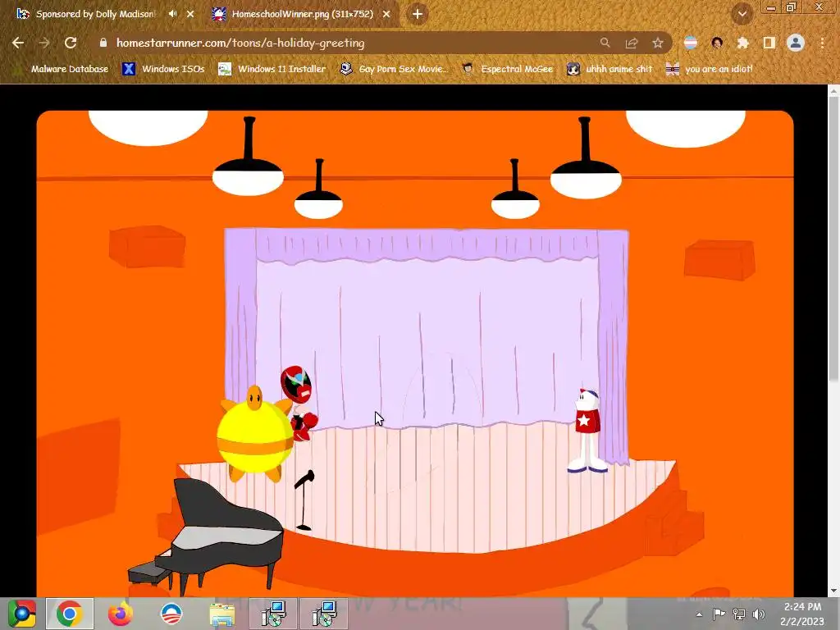Open the Windows Start button
840x630 pixels.
click(22, 614)
